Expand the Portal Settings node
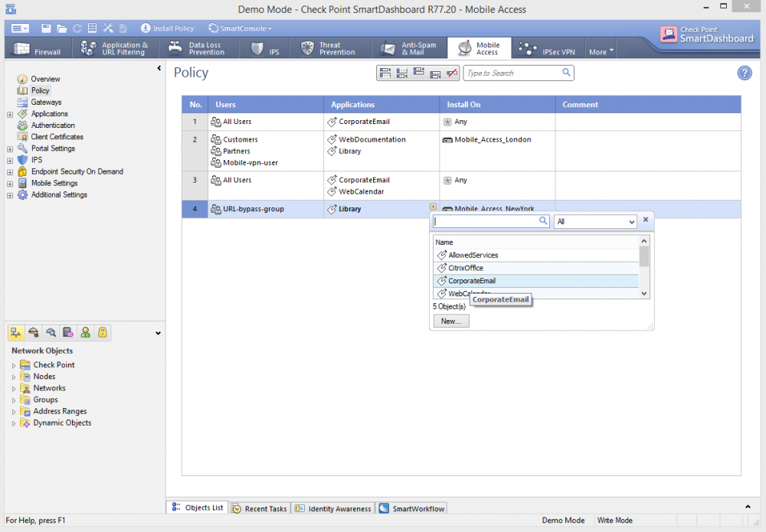Viewport: 766px width, 532px height. (x=10, y=149)
